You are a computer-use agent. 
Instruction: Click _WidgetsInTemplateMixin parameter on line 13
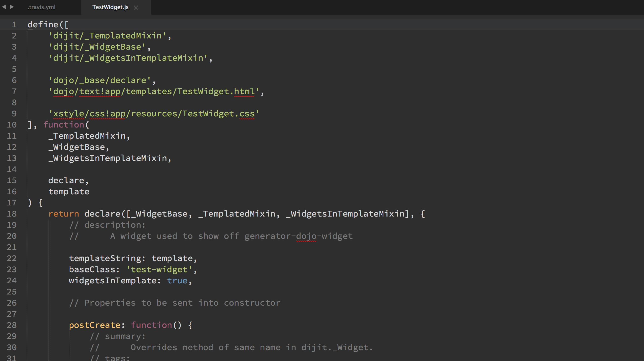point(108,158)
